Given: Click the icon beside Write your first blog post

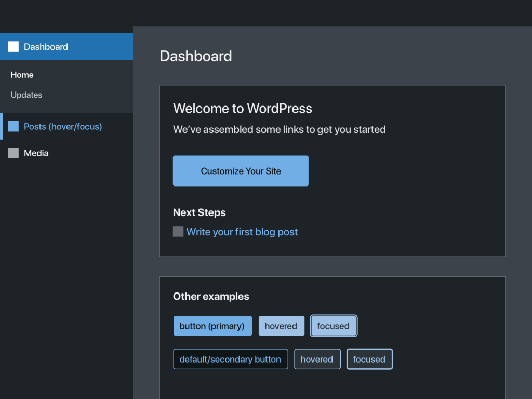Looking at the screenshot, I should point(178,231).
